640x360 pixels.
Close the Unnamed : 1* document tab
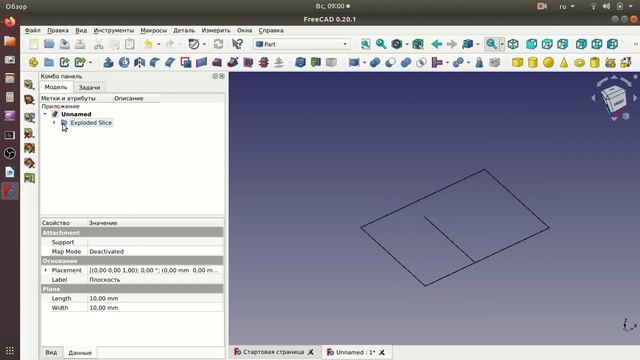point(382,352)
